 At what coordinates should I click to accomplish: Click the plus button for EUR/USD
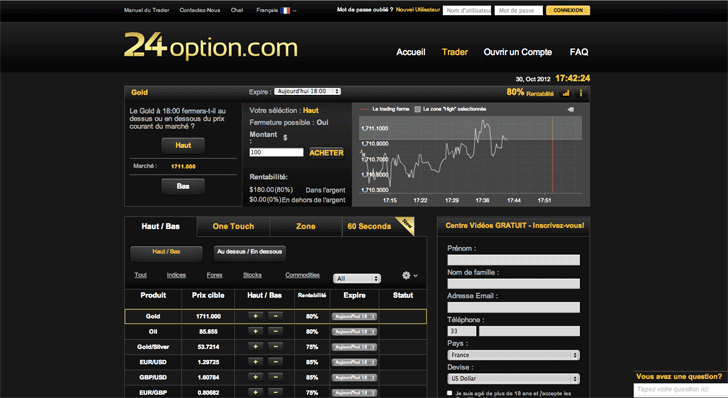(255, 362)
